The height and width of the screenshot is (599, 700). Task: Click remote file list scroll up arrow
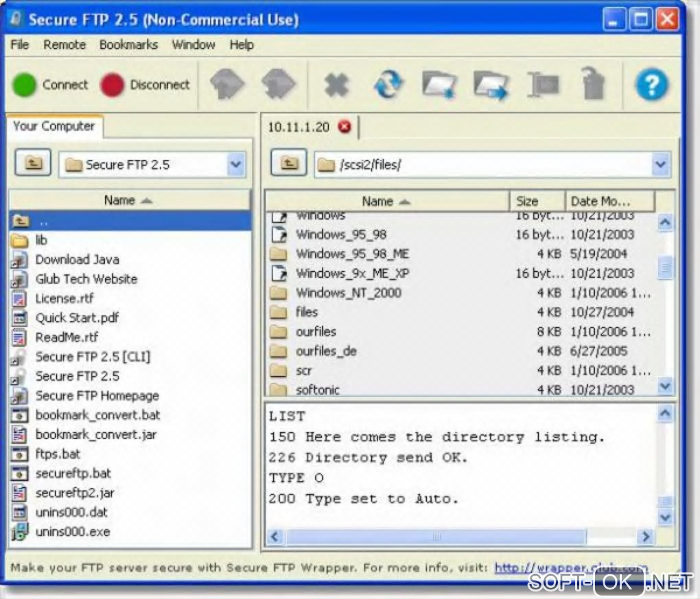pos(665,222)
